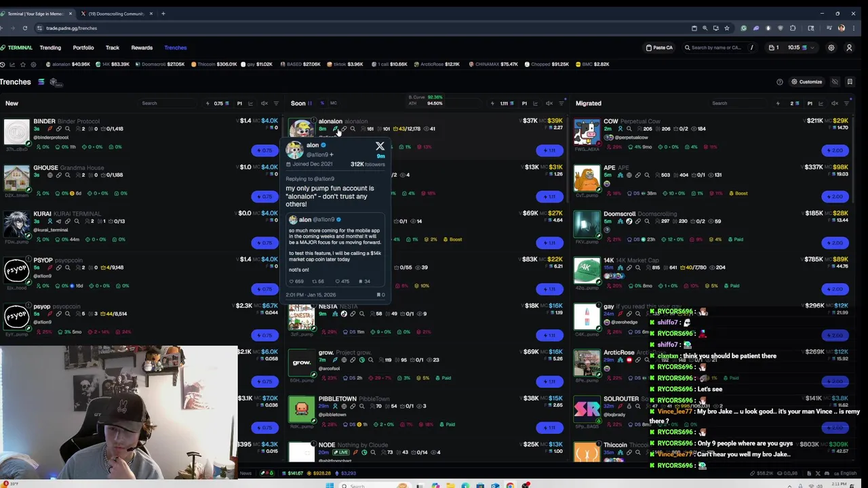Click the link chain icon on 14K row
Image resolution: width=868 pixels, height=488 pixels.
pos(629,267)
